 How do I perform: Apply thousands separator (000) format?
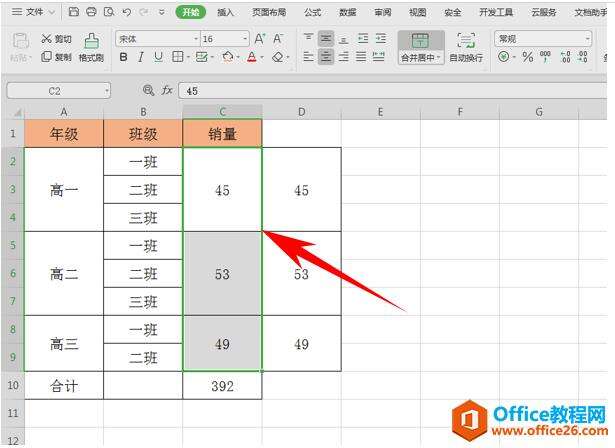coord(545,56)
